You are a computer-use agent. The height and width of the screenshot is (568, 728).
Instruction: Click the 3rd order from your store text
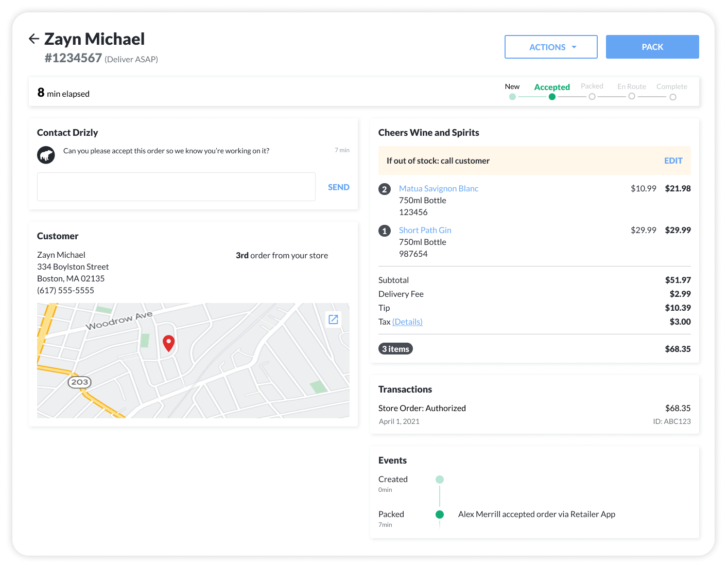pyautogui.click(x=282, y=255)
